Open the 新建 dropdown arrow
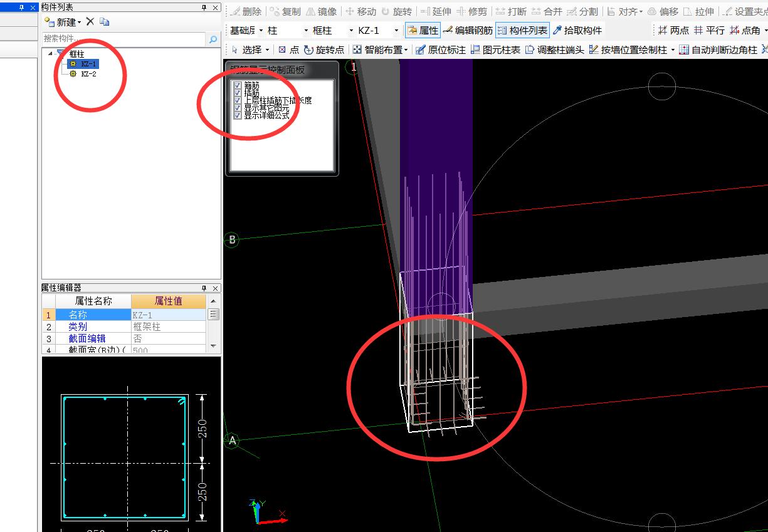This screenshot has width=768, height=532. point(79,22)
